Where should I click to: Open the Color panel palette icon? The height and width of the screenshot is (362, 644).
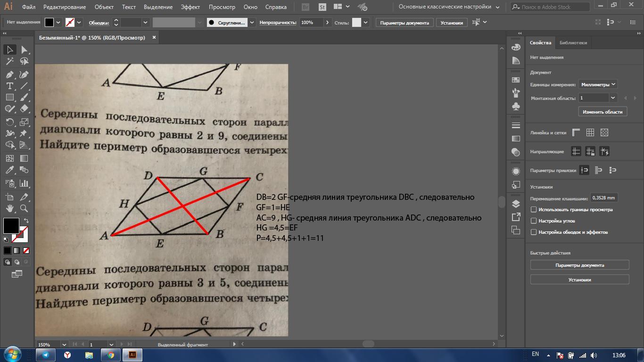click(x=516, y=47)
